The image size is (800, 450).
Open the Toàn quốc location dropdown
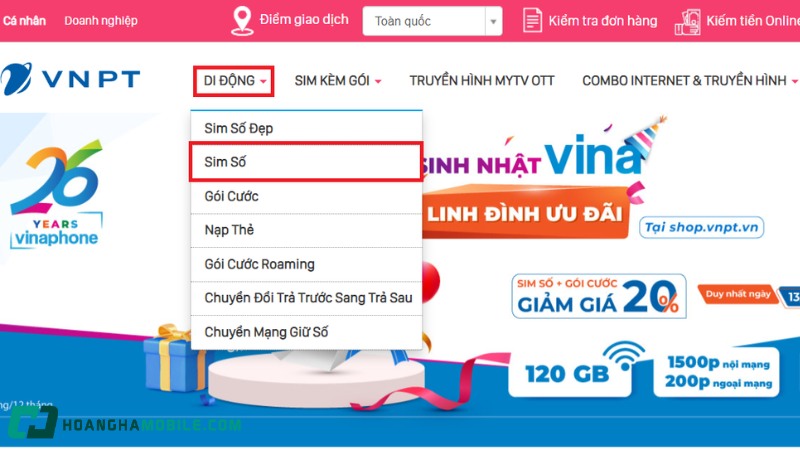click(x=432, y=21)
